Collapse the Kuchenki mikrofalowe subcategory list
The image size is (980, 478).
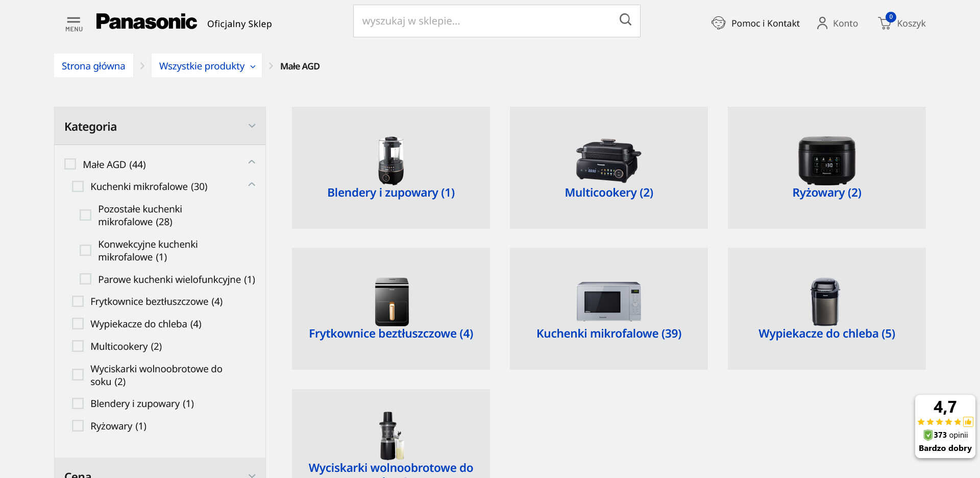coord(252,185)
